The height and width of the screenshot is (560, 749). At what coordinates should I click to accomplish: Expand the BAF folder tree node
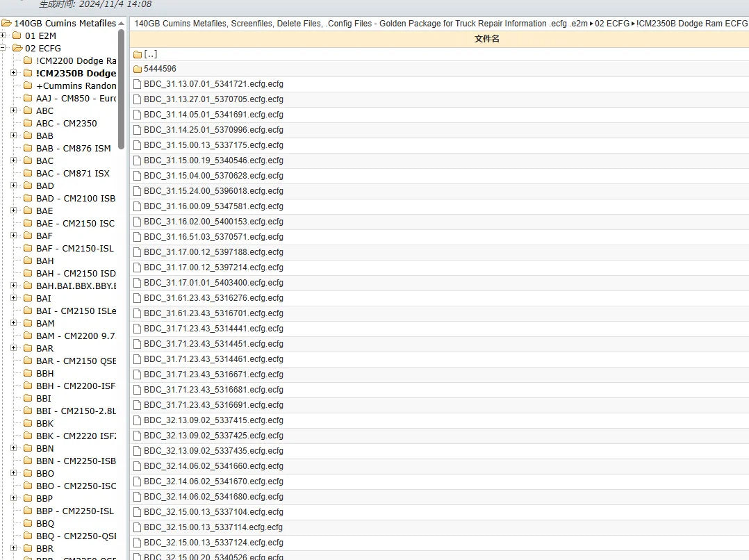tap(14, 236)
